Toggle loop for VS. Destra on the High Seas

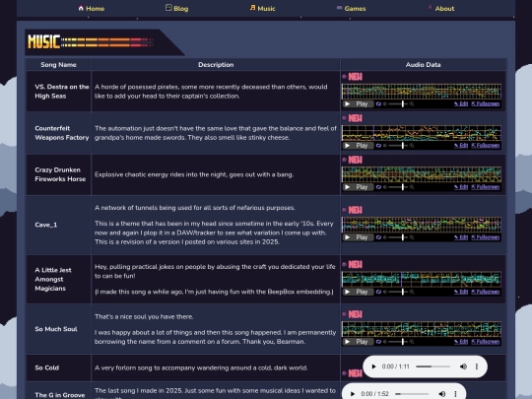click(378, 103)
